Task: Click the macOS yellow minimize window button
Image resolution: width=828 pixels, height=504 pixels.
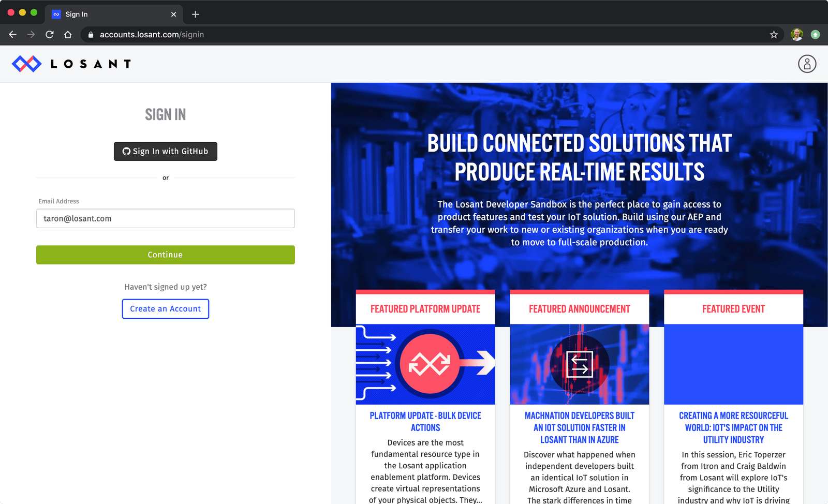Action: (x=22, y=12)
